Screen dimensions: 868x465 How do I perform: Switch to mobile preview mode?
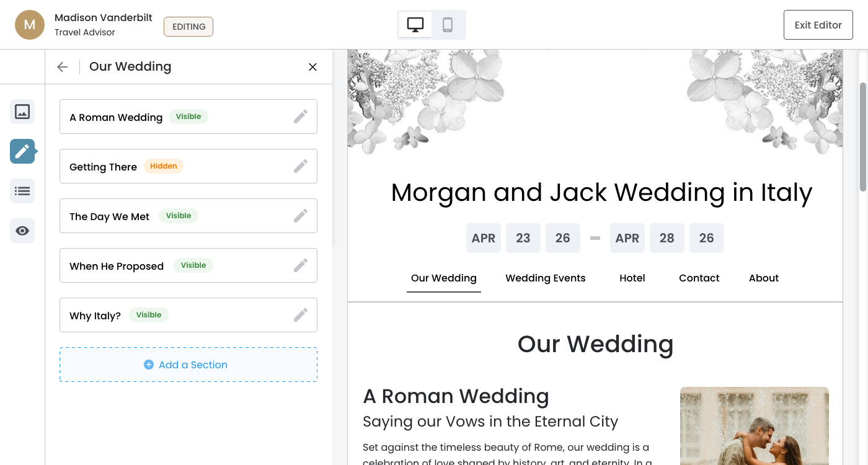coord(448,25)
